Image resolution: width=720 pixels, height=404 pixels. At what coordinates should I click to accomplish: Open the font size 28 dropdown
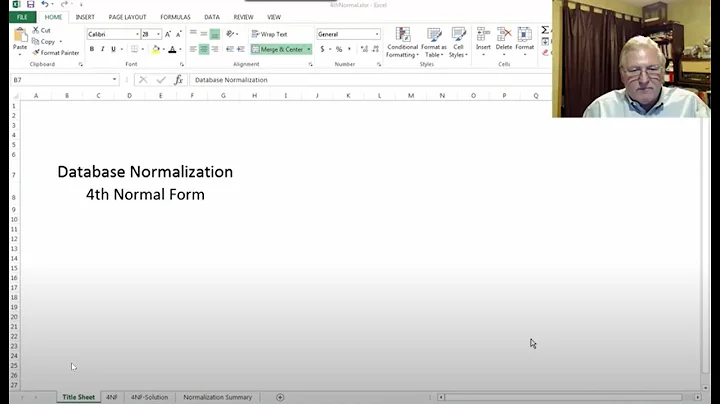(x=158, y=34)
